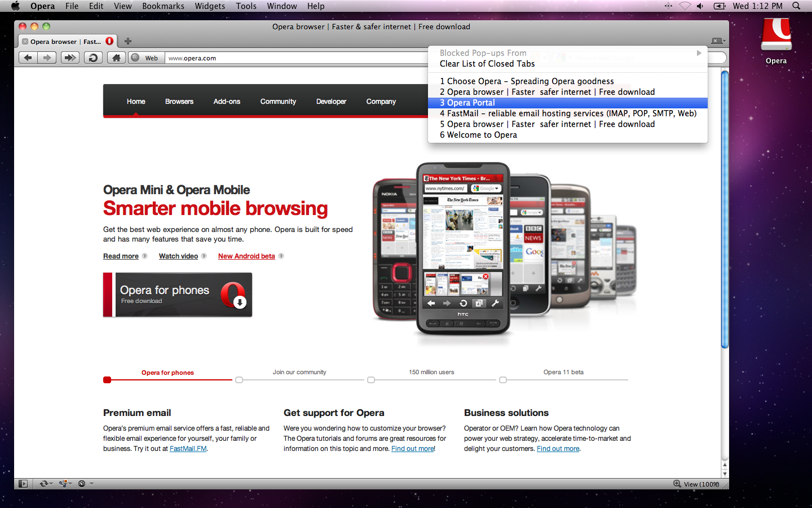Reopen closed tab 1 Choose Opera
Screen dimensions: 812x508
568,81
